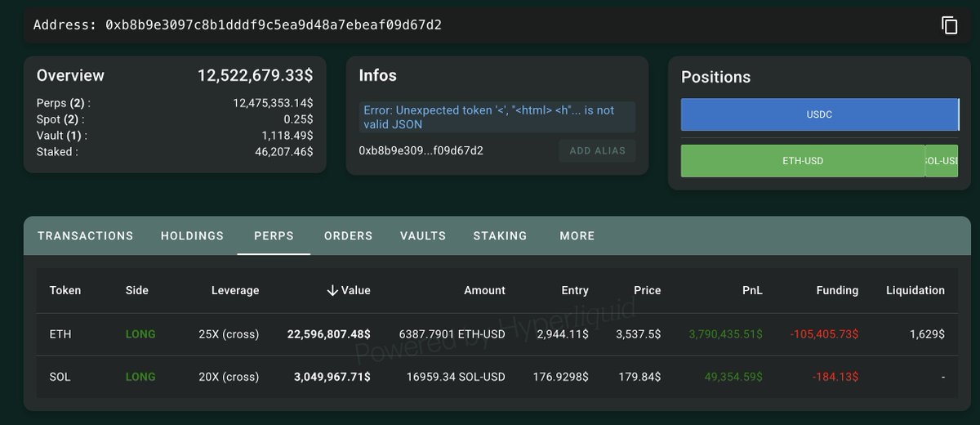The width and height of the screenshot is (980, 425).
Task: Select the PERPS tab
Action: 274,235
